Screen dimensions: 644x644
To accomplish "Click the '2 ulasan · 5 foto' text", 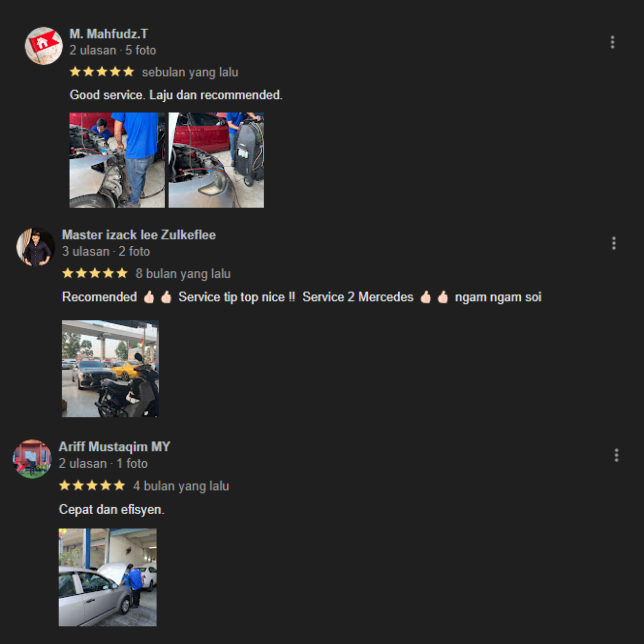I will point(113,50).
